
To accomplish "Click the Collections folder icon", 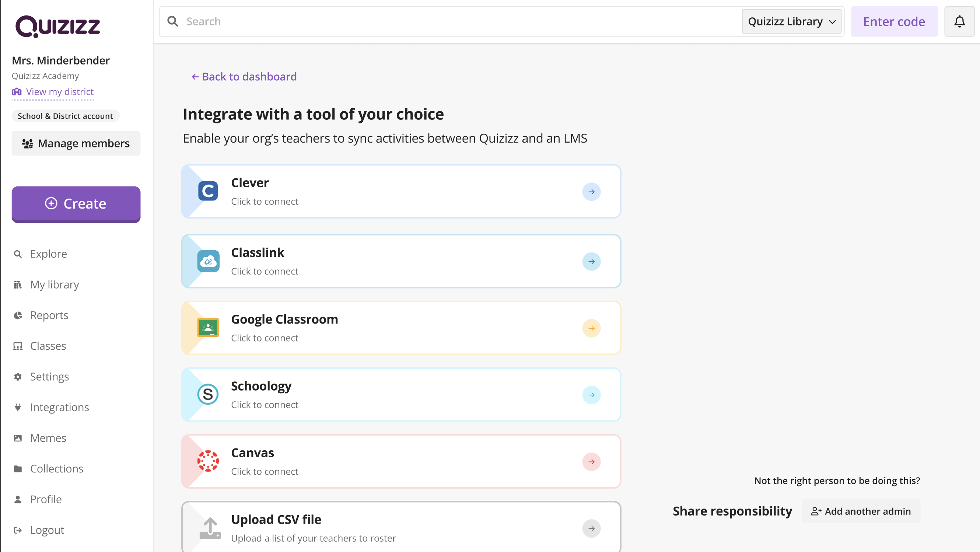I will tap(18, 469).
